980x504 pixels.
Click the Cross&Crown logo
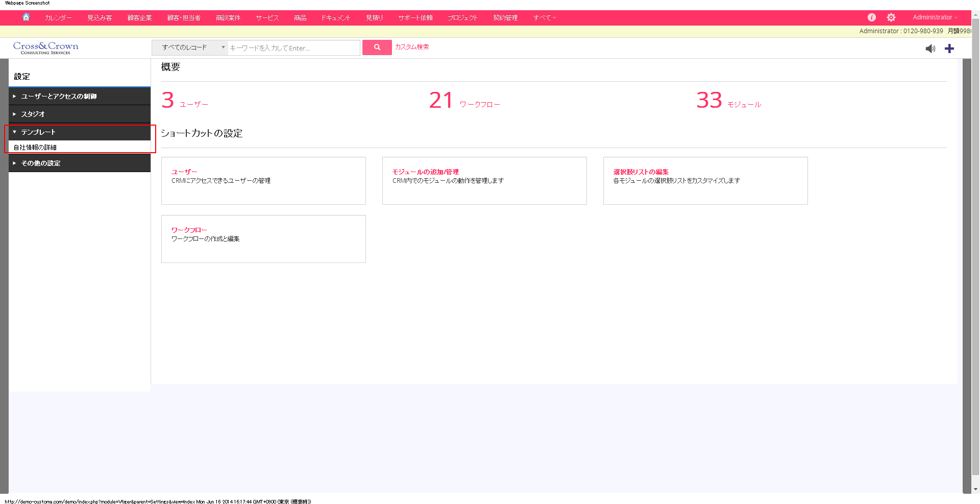pos(45,47)
